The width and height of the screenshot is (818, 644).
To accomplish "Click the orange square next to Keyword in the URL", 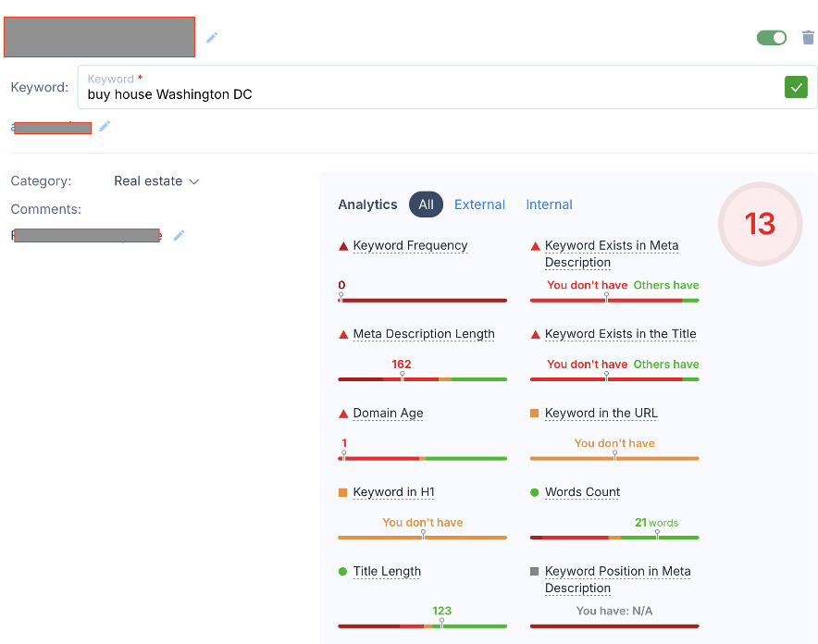I will tap(534, 413).
